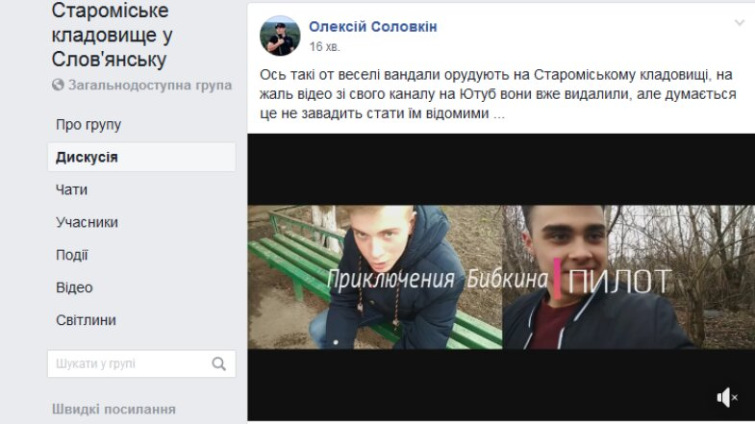Click the magnifier icon in the group search

point(219,364)
